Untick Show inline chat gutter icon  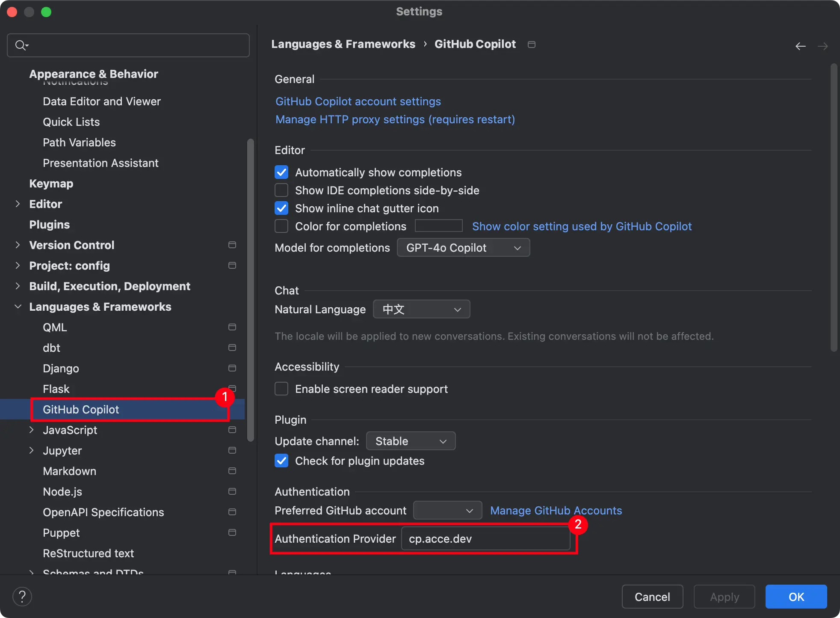pos(281,208)
